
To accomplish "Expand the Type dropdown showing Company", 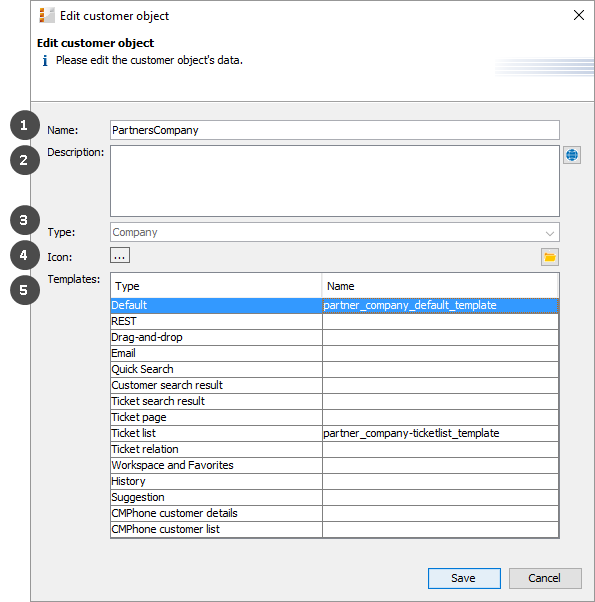I will pyautogui.click(x=335, y=232).
